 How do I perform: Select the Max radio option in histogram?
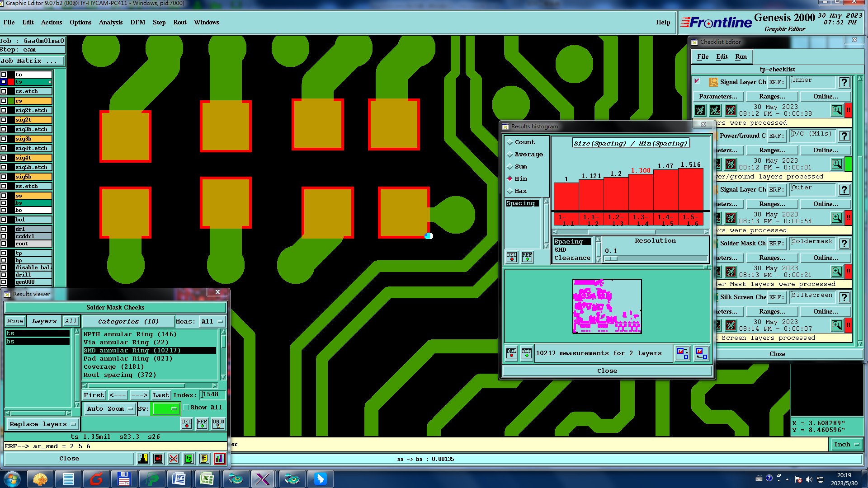pos(510,191)
